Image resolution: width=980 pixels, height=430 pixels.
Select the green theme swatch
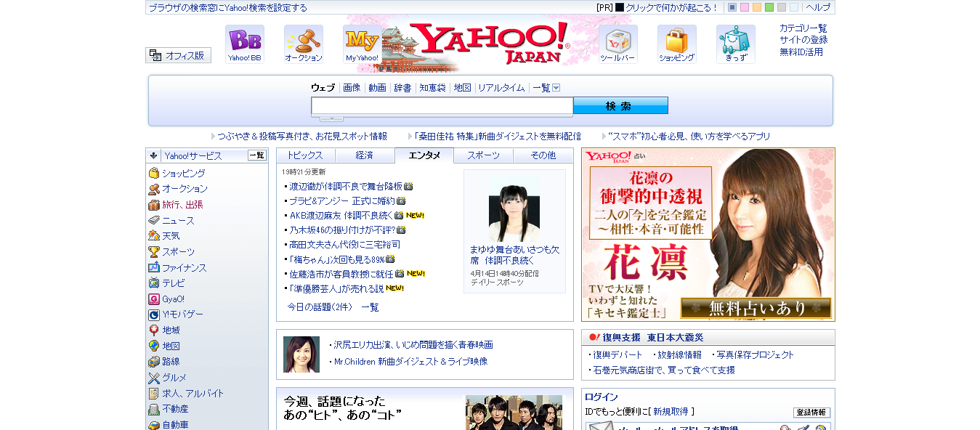(769, 7)
